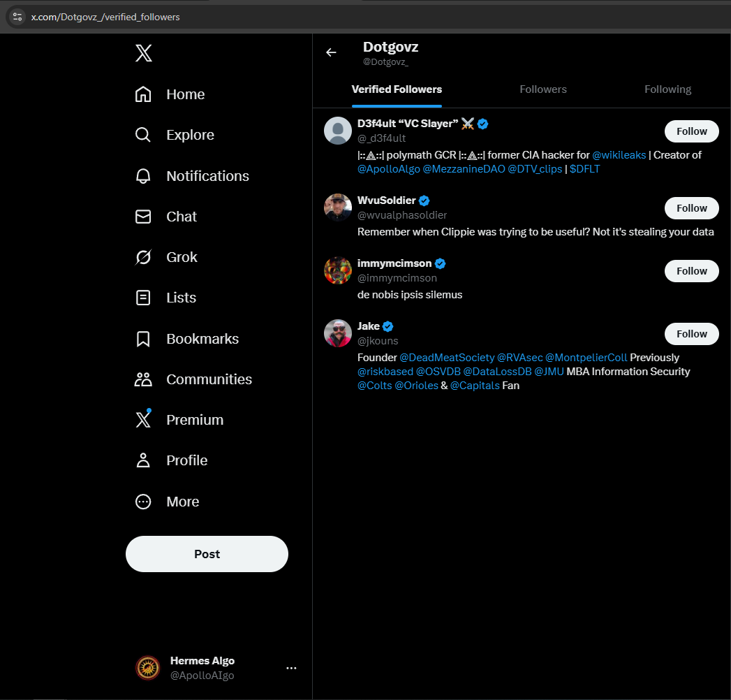This screenshot has height=700, width=731.
Task: Open the @wikileaks profile link
Action: pos(619,154)
